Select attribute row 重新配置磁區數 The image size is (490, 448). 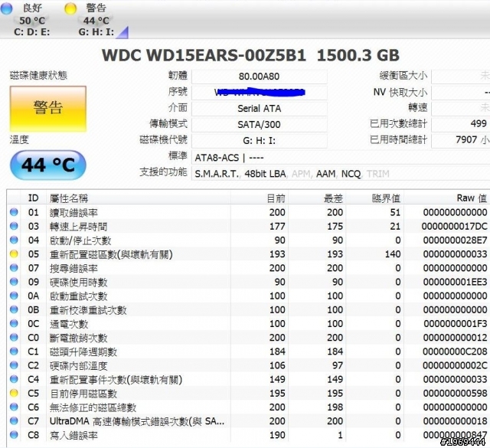click(x=248, y=253)
